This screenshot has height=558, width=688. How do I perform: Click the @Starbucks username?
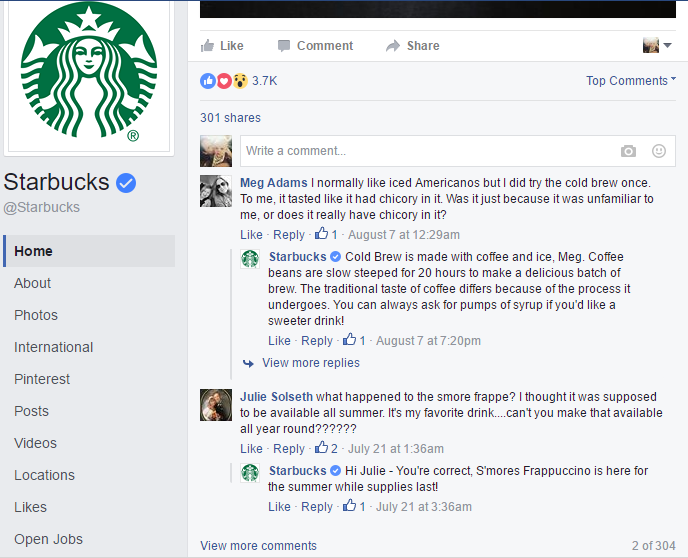coord(42,207)
